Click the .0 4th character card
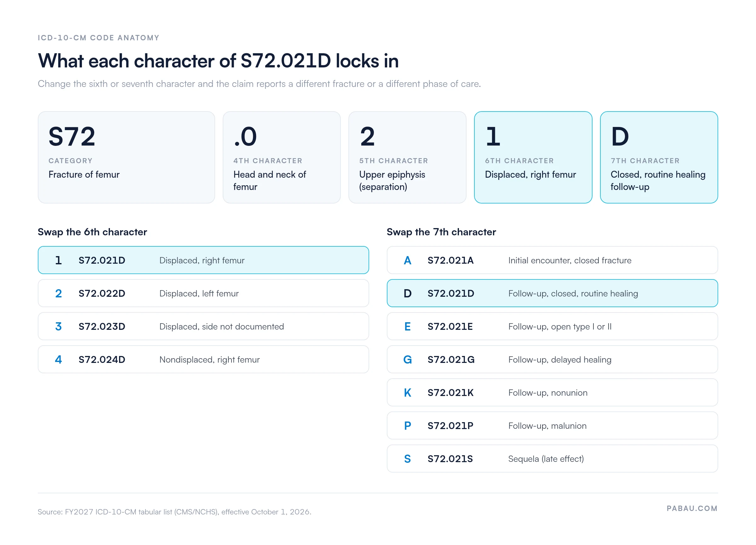756x545 pixels. pos(282,157)
